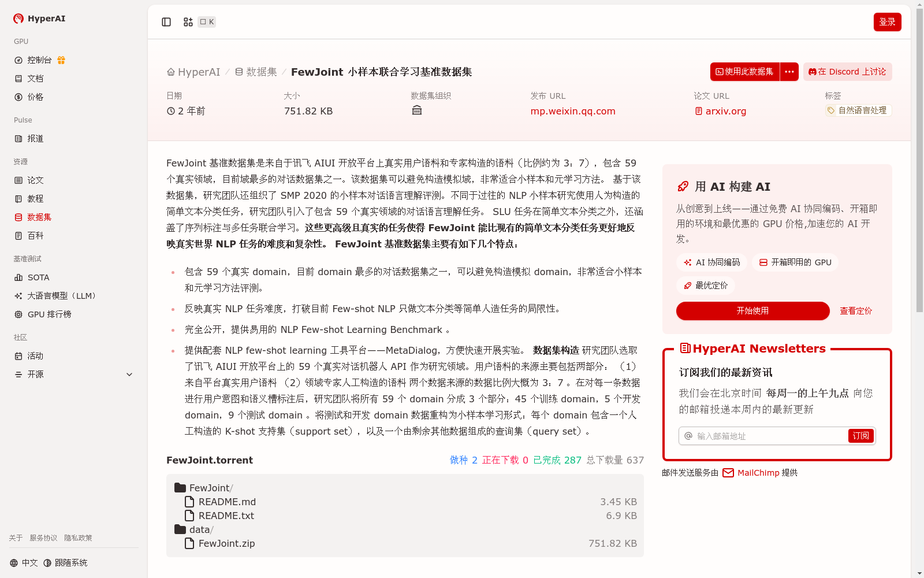Click 开箱即用的 GPU chip
The width and height of the screenshot is (924, 578).
pyautogui.click(x=795, y=262)
